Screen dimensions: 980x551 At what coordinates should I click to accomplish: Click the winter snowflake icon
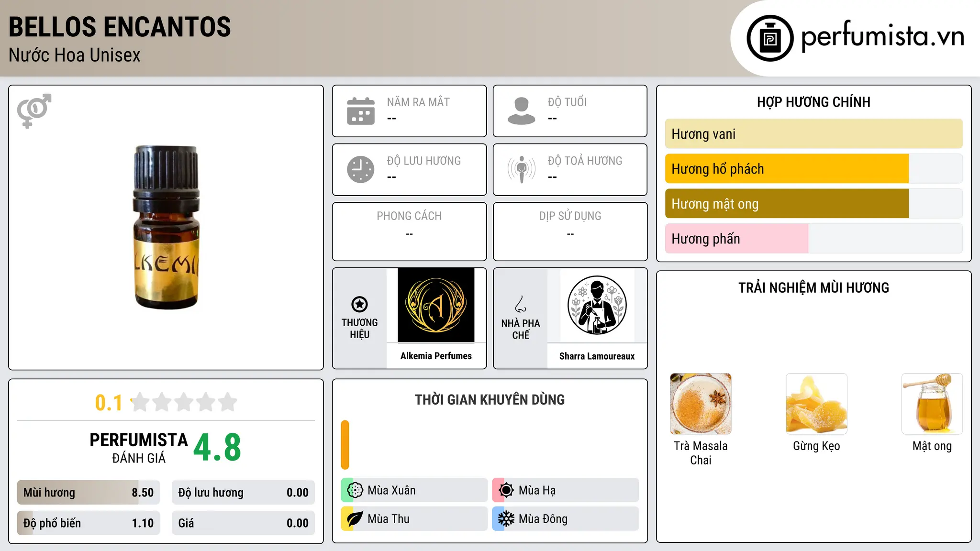[506, 519]
